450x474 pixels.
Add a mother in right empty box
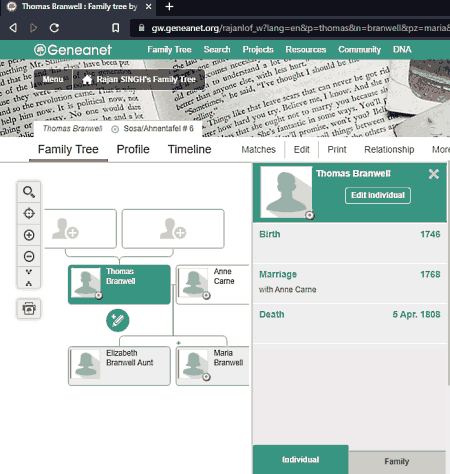[x=173, y=229]
